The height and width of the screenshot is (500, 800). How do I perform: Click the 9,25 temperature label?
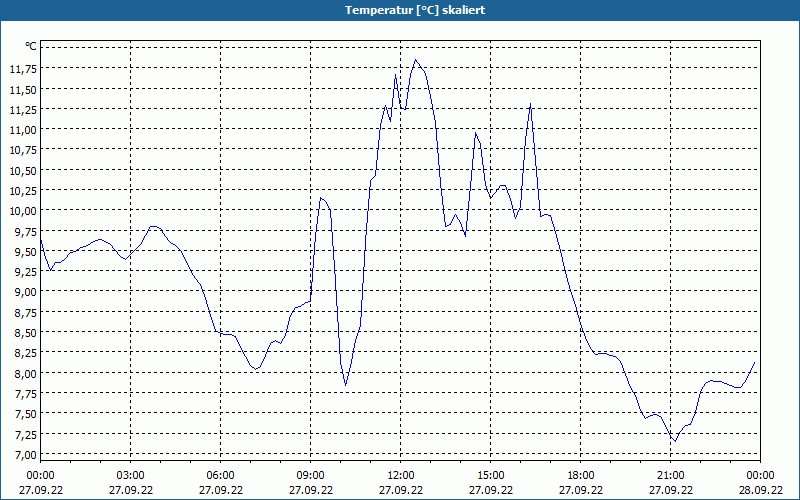click(25, 271)
